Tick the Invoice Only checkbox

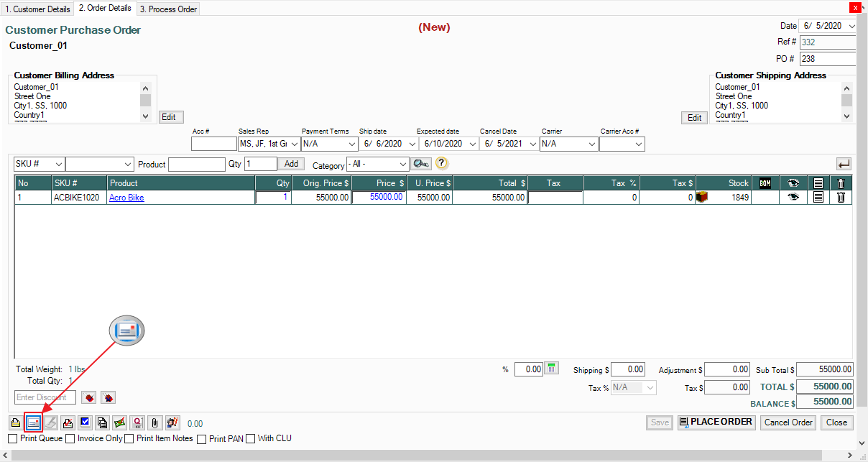[x=70, y=438]
